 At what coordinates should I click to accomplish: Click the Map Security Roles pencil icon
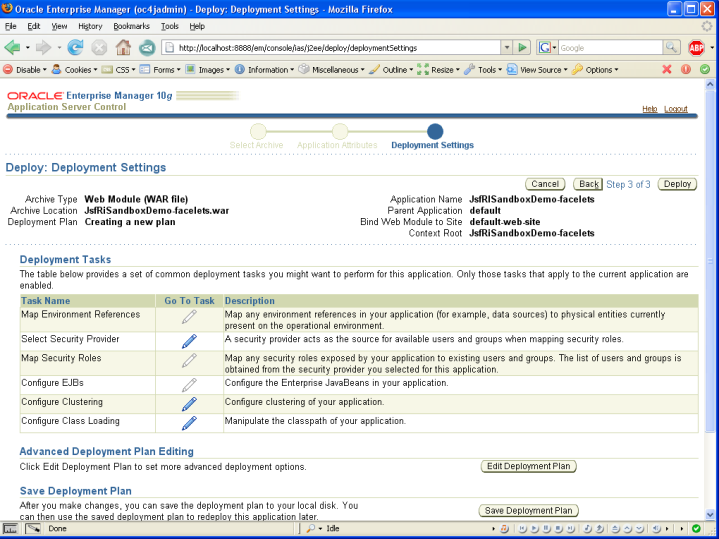click(189, 360)
